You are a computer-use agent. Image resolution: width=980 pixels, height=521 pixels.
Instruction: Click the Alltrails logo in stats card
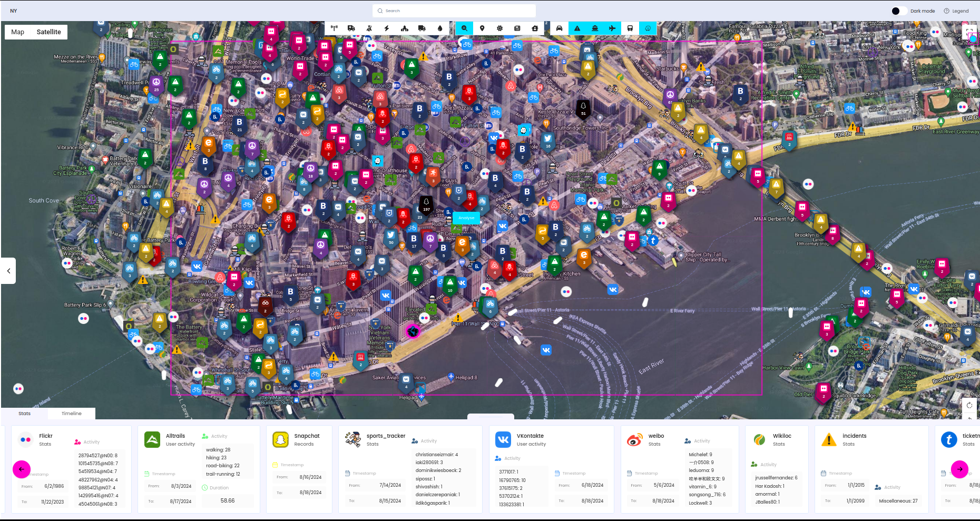tap(152, 439)
